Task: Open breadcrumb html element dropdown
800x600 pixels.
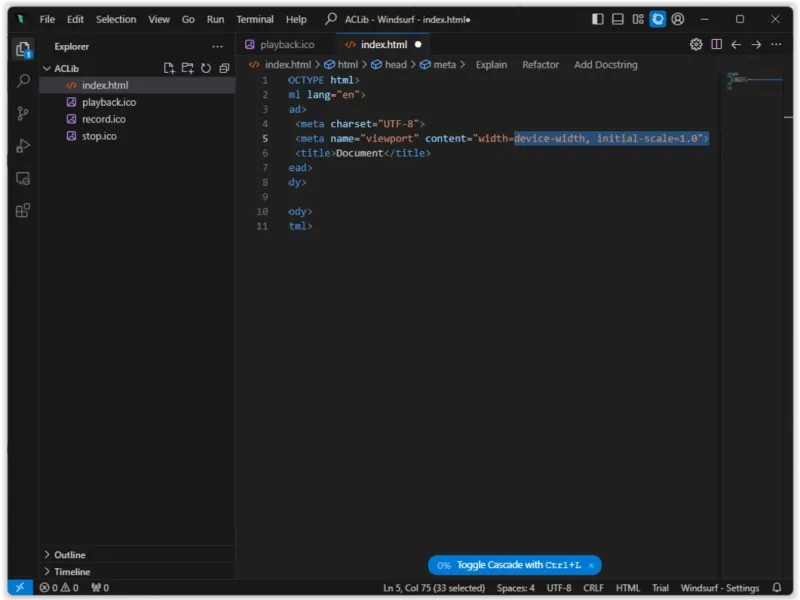Action: pos(341,65)
